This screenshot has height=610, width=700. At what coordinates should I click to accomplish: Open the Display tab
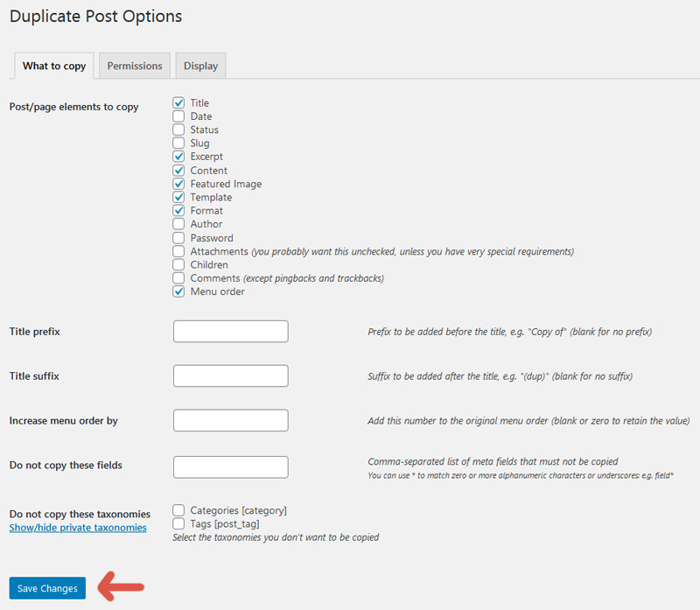point(200,66)
